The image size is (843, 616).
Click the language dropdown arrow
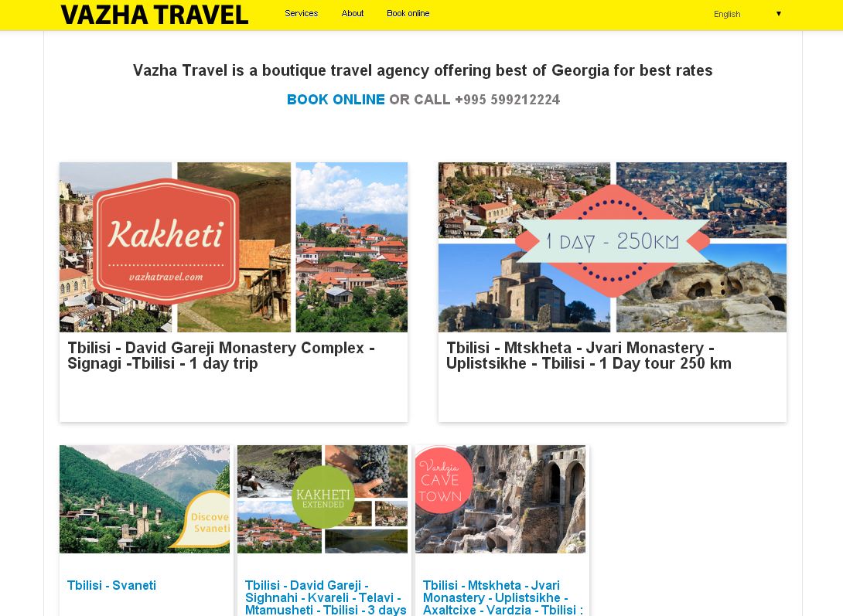tap(779, 14)
